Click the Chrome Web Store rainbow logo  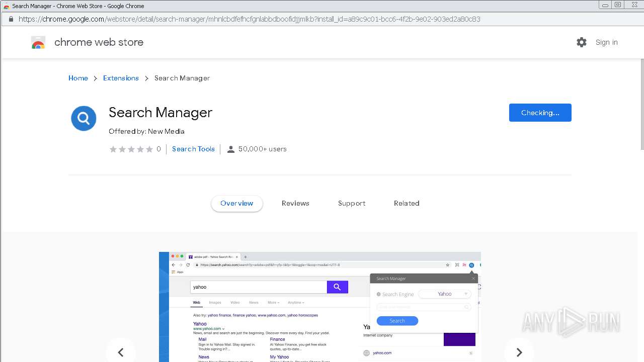click(38, 43)
